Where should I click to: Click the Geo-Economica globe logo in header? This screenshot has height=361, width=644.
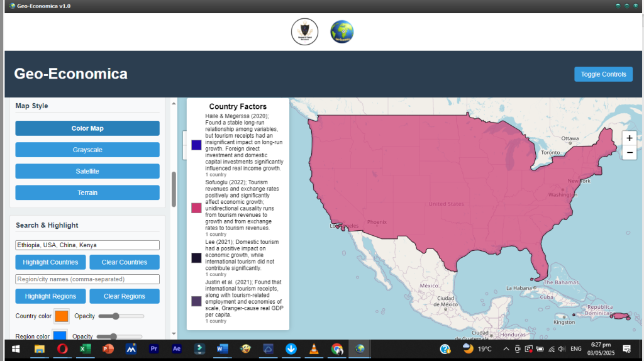342,32
